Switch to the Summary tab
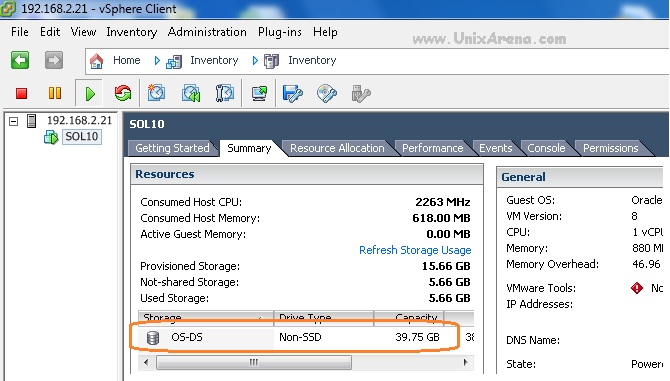The image size is (670, 381). click(x=249, y=148)
